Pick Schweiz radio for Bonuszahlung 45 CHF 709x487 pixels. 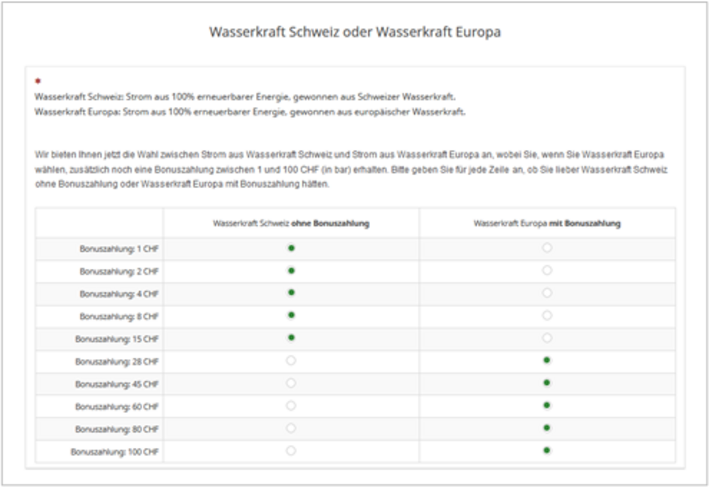click(x=291, y=383)
